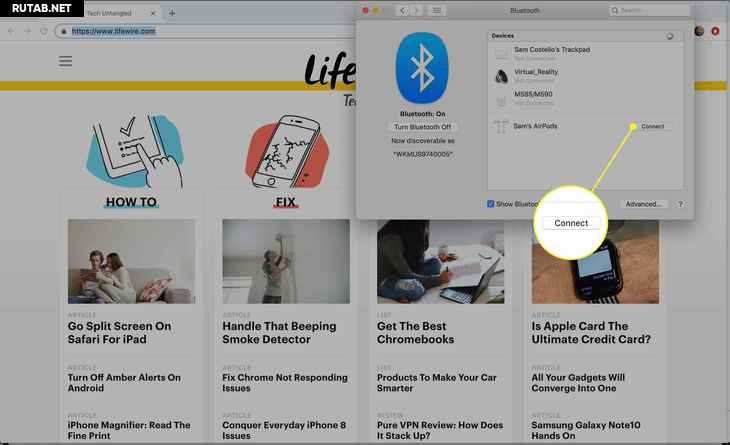Screen dimensions: 730x445
Task: Connect to Sam's AirPods
Action: click(x=653, y=126)
